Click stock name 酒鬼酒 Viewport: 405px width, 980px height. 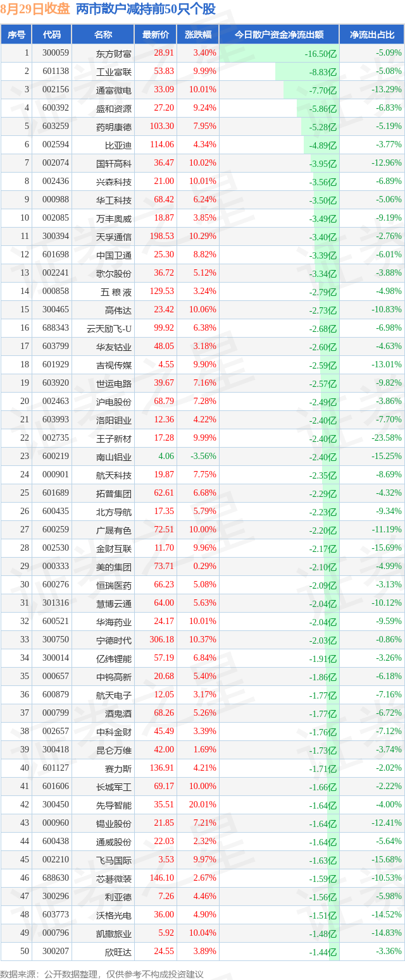point(118,714)
